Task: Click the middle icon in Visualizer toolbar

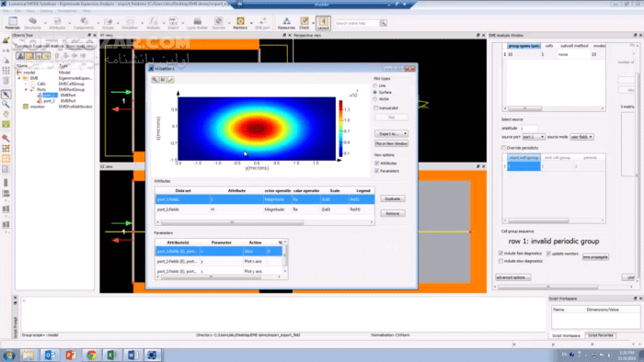Action: [163, 80]
